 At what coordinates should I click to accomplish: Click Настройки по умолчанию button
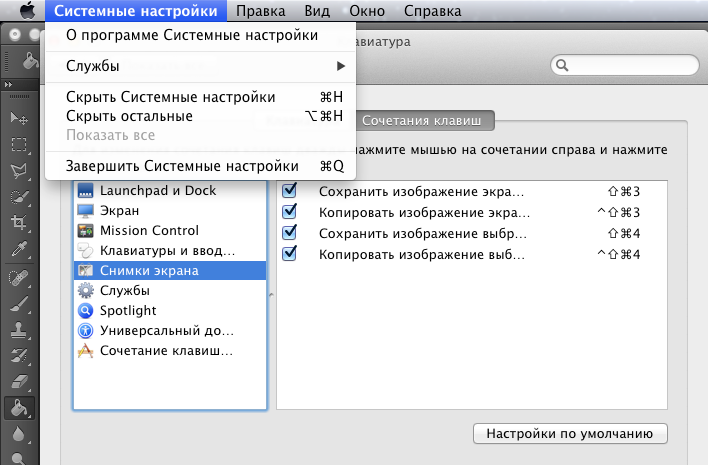pyautogui.click(x=570, y=434)
